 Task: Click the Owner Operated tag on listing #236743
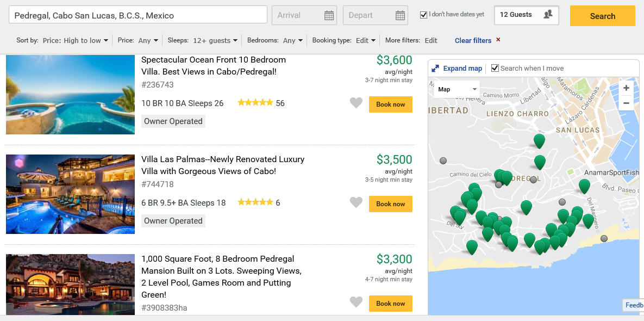(x=173, y=121)
